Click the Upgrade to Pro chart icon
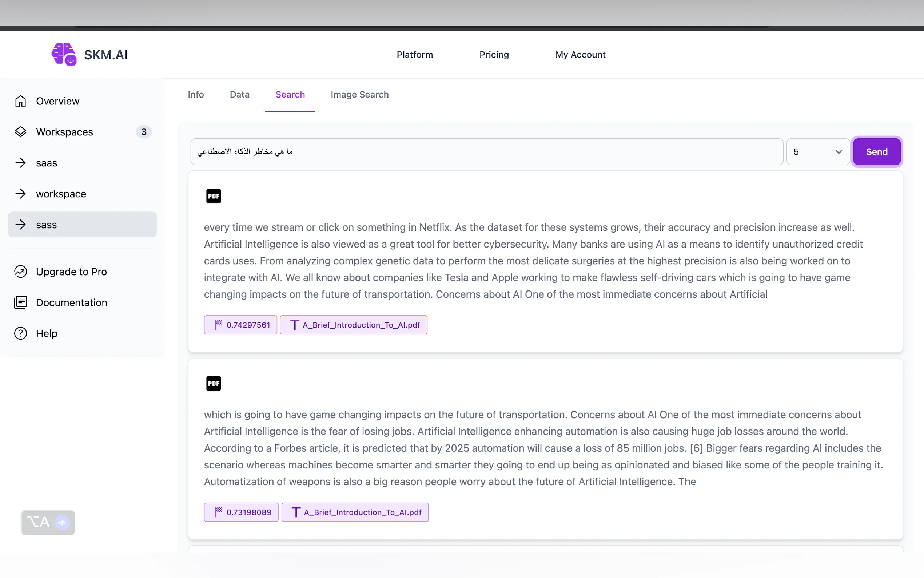This screenshot has height=578, width=924. [x=21, y=272]
